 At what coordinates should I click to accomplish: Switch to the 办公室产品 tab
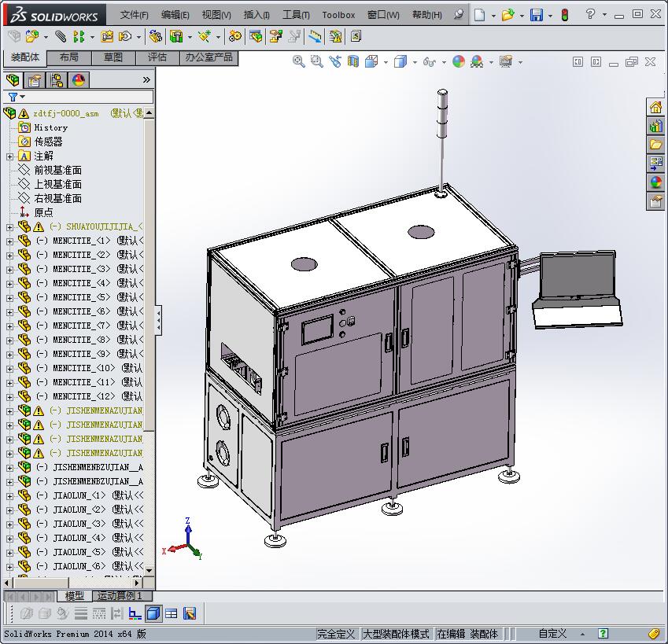coord(209,57)
